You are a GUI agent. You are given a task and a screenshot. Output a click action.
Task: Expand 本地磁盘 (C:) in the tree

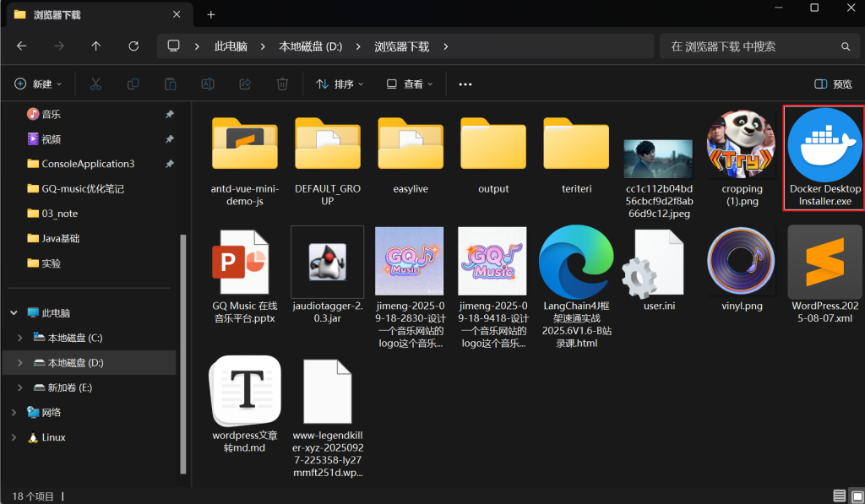pos(20,338)
